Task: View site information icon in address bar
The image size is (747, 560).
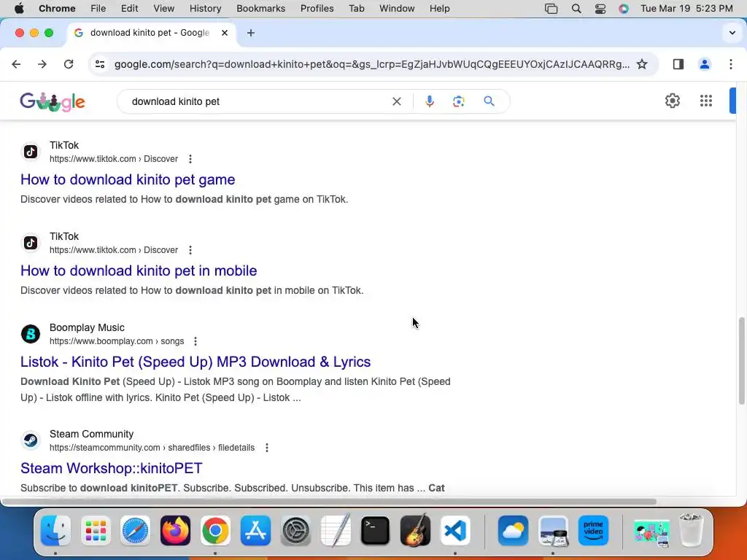Action: tap(99, 64)
